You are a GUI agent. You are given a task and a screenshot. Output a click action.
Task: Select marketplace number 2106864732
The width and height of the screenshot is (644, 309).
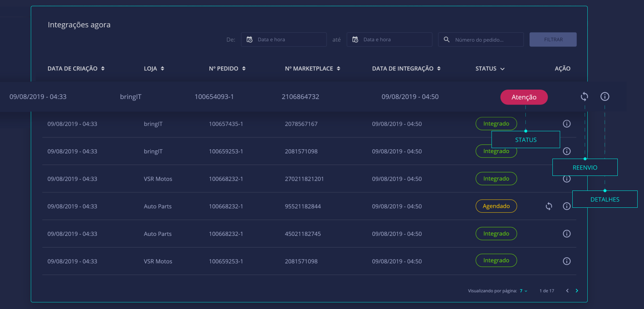[x=301, y=97]
